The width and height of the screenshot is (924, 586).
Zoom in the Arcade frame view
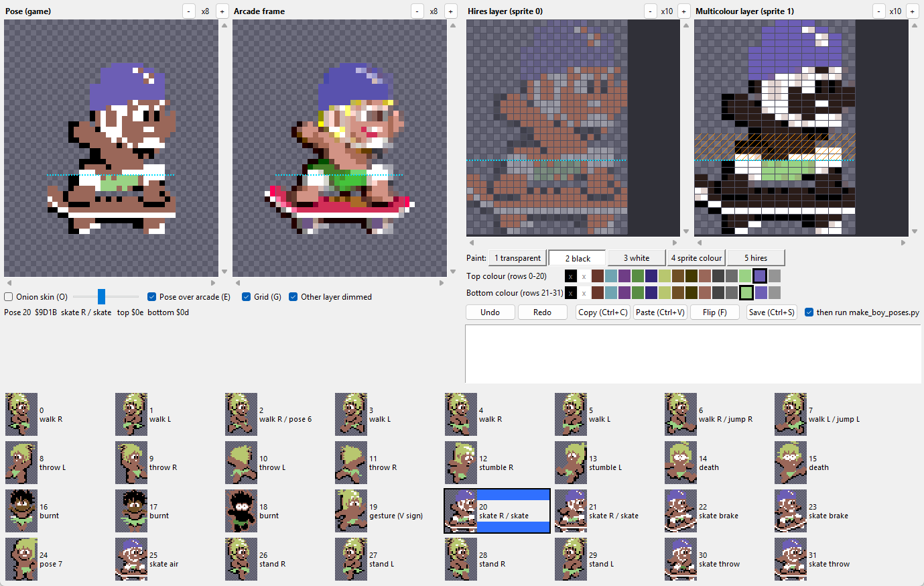tap(451, 11)
